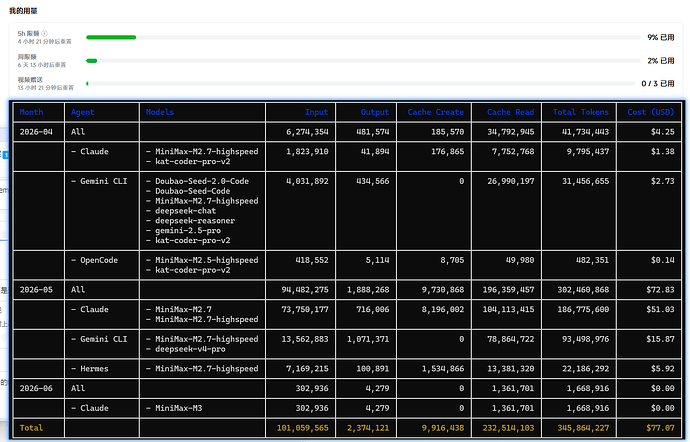Click the deepseek-chat model entry
The height and width of the screenshot is (442, 690).
tap(181, 211)
